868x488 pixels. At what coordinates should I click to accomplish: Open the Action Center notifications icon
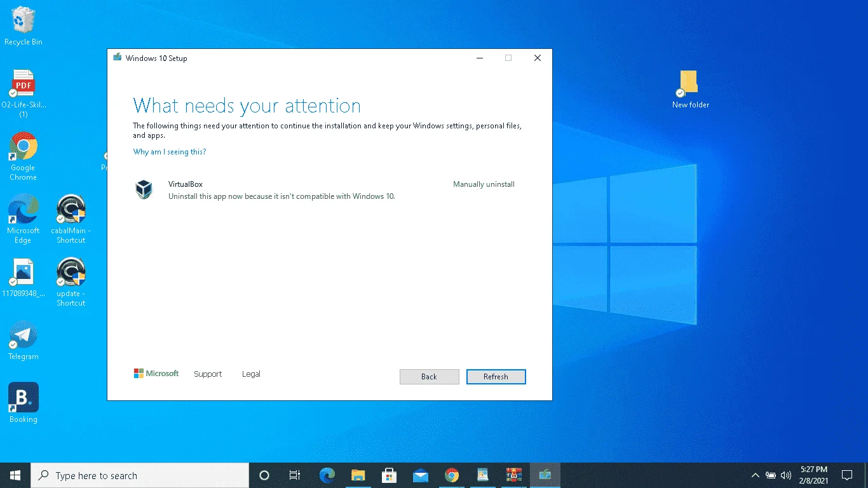pos(846,475)
